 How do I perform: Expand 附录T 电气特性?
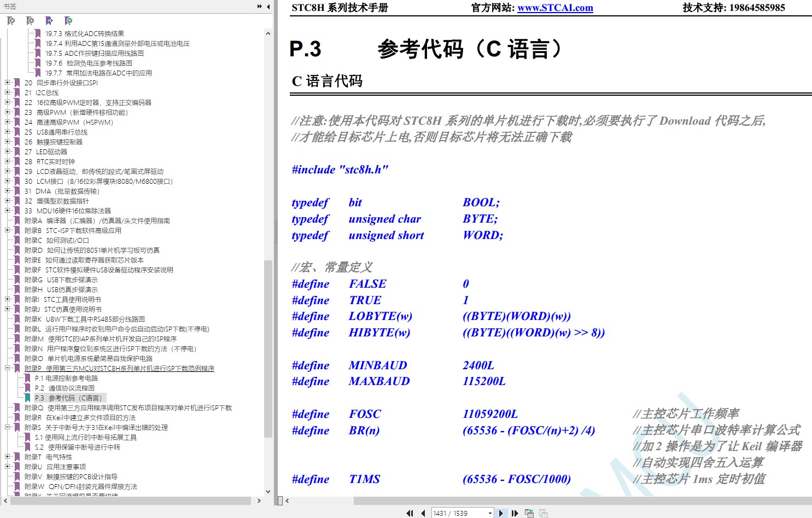(x=8, y=457)
